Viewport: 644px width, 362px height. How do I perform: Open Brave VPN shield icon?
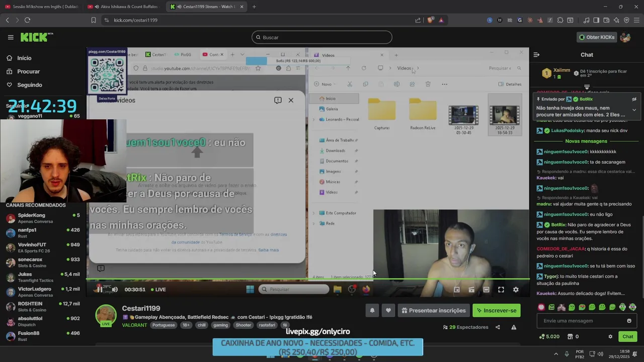tap(626, 20)
